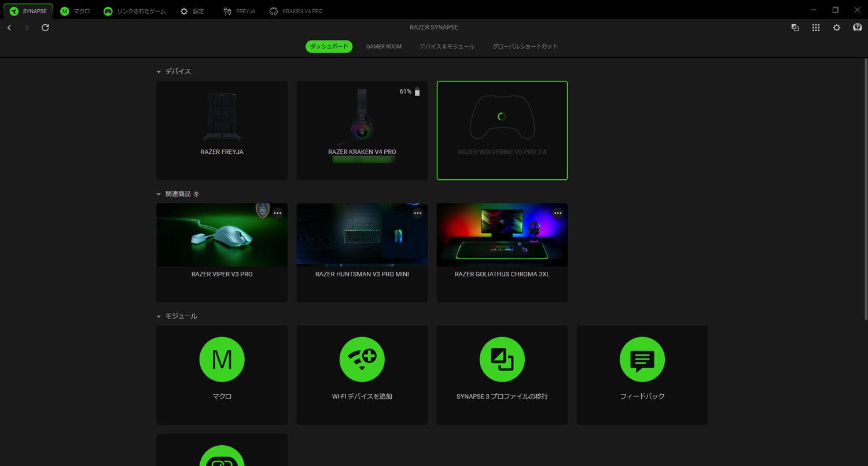The height and width of the screenshot is (466, 868).
Task: Open the Macro module green M icon
Action: 222,360
